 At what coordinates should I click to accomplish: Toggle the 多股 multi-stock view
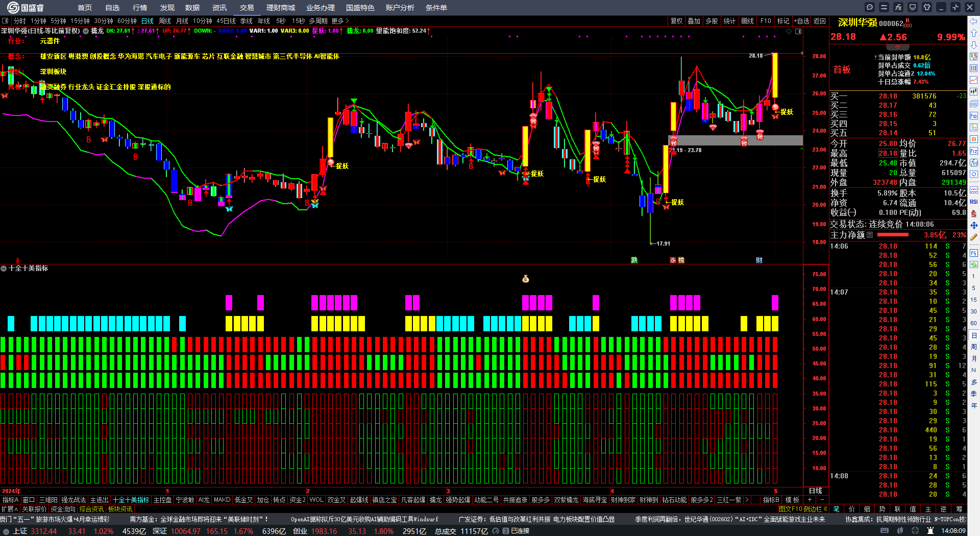712,21
